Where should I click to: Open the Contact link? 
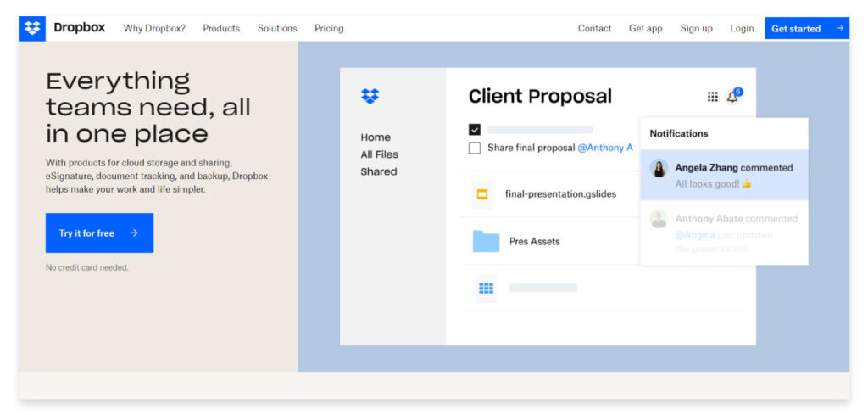coord(594,28)
